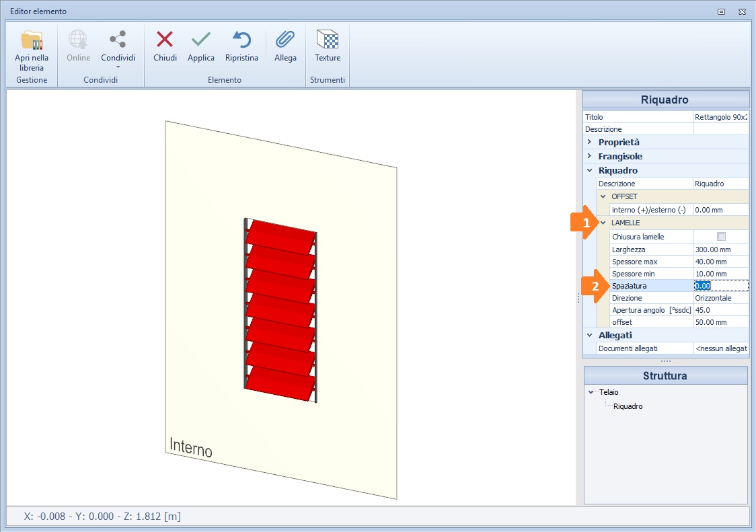Click the Ripristina undo icon
Viewport: 756px width, 532px height.
[241, 40]
